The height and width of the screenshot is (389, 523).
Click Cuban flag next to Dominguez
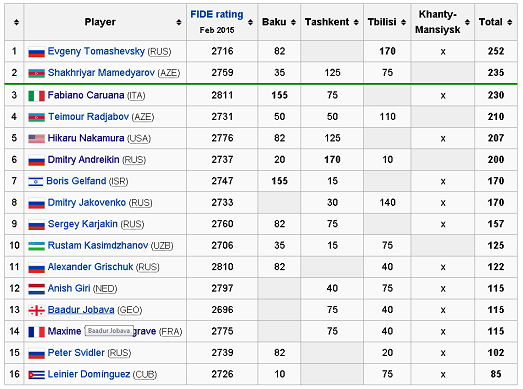(x=36, y=375)
